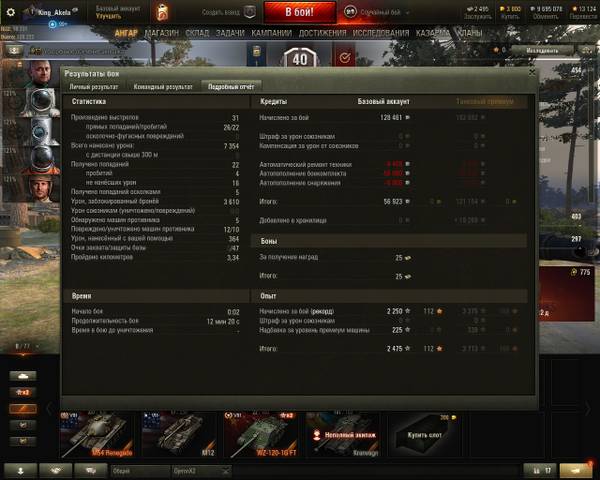Screen dimensions: 600x480
Task: Show previous tanks with carousel left arrow
Action: 49,409
